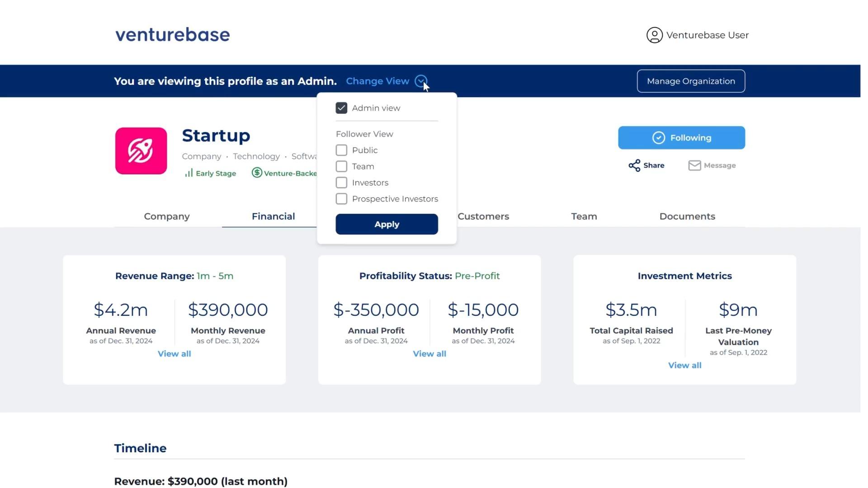Screen dimensions: 868x488
Task: Enable the Investors checkbox
Action: (341, 183)
